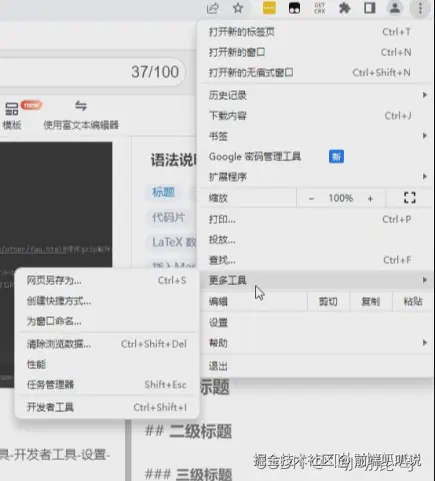The width and height of the screenshot is (435, 481).
Task: Close the Chrome three-dot menu button
Action: (420, 8)
